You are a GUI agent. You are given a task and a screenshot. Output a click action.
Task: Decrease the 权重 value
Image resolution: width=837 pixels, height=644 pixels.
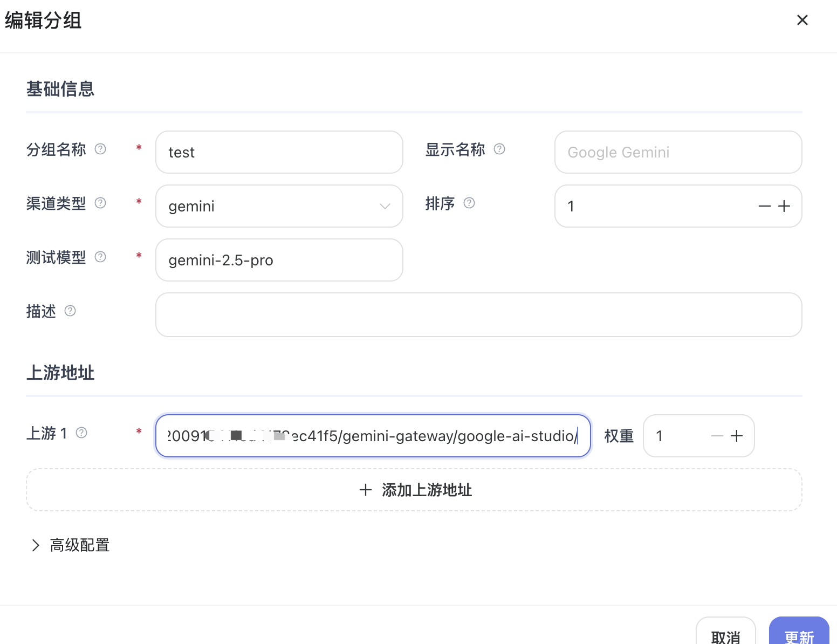click(717, 436)
